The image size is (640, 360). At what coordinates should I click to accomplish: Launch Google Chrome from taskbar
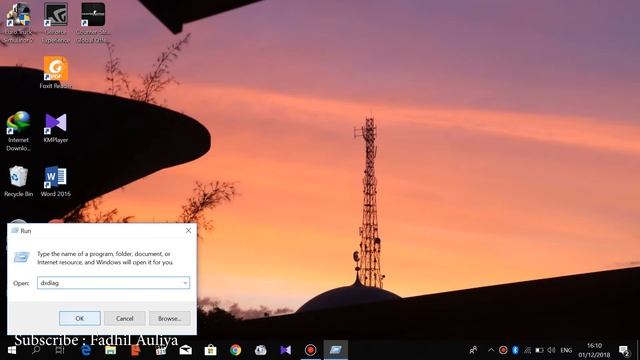pyautogui.click(x=236, y=350)
